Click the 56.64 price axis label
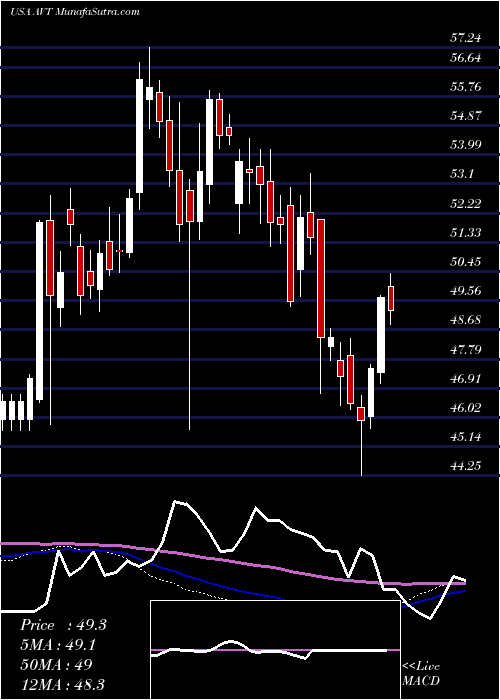 pyautogui.click(x=466, y=58)
